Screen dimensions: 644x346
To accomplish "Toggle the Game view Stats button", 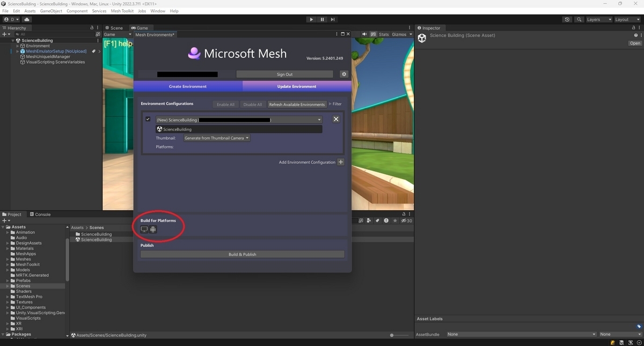I will coord(384,34).
